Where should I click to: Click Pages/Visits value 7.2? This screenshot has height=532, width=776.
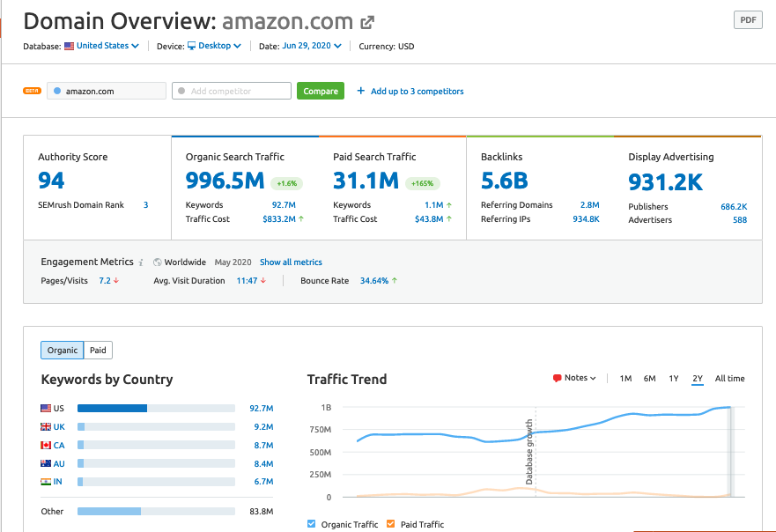coord(105,281)
